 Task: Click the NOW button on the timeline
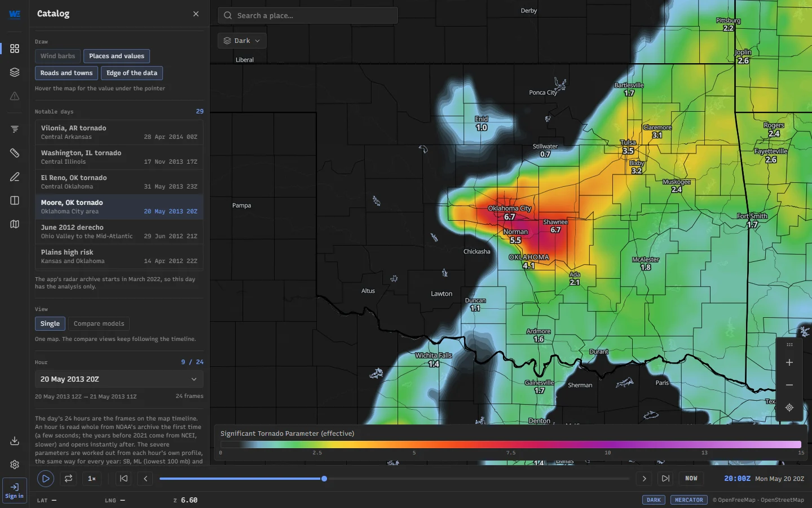tap(691, 479)
